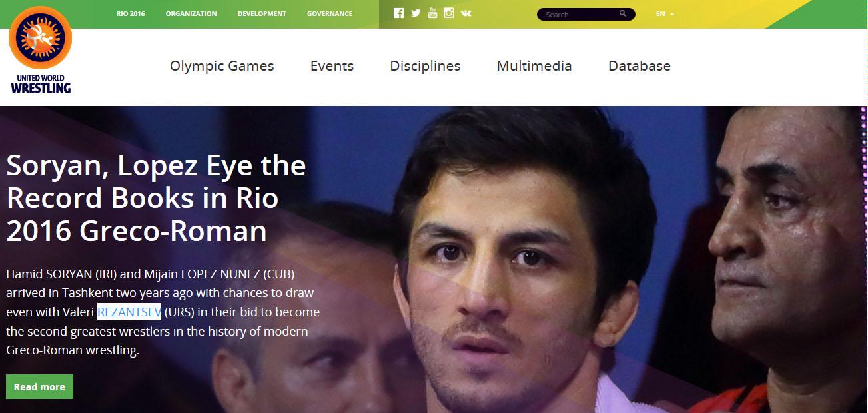Open the Twitter social icon
This screenshot has width=868, height=413.
click(416, 13)
